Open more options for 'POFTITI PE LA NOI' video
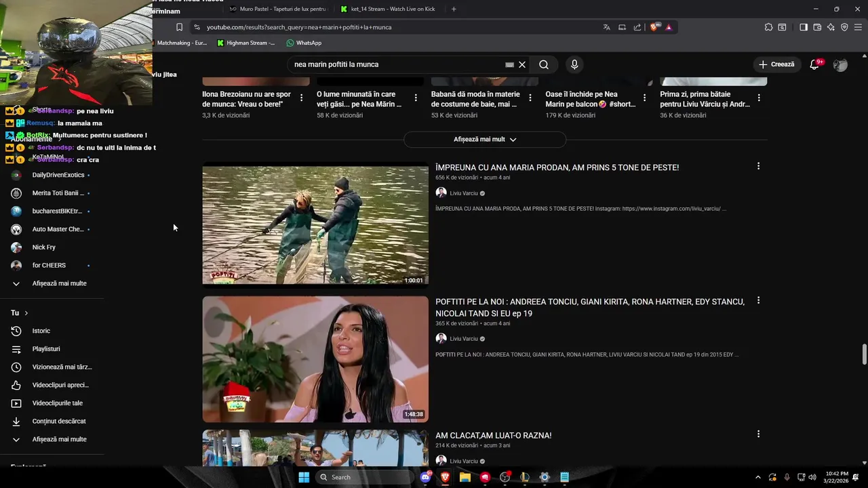 coord(758,300)
